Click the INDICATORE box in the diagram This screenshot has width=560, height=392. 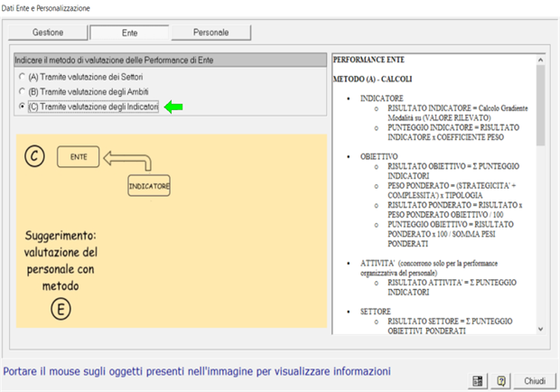(x=148, y=186)
